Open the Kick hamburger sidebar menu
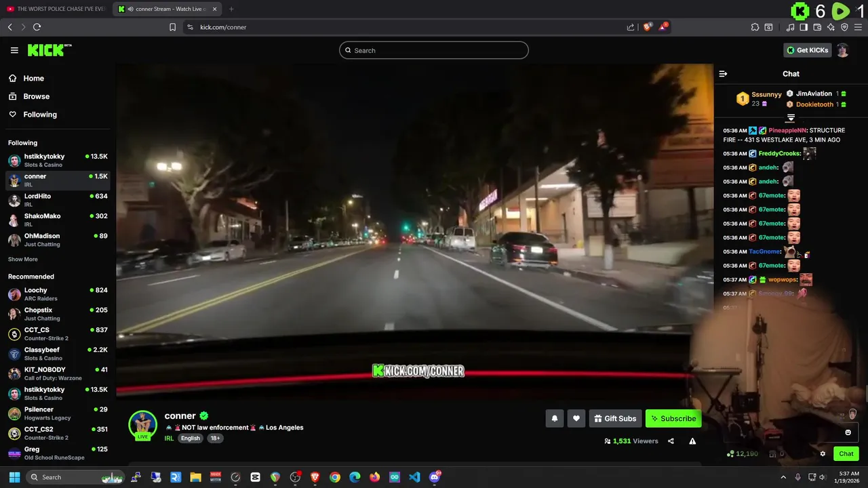The width and height of the screenshot is (868, 488). tap(14, 50)
